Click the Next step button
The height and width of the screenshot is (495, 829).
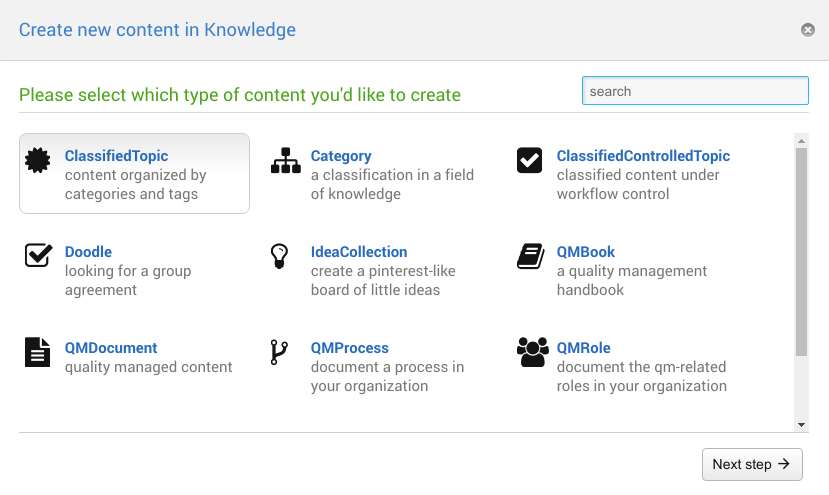click(752, 464)
